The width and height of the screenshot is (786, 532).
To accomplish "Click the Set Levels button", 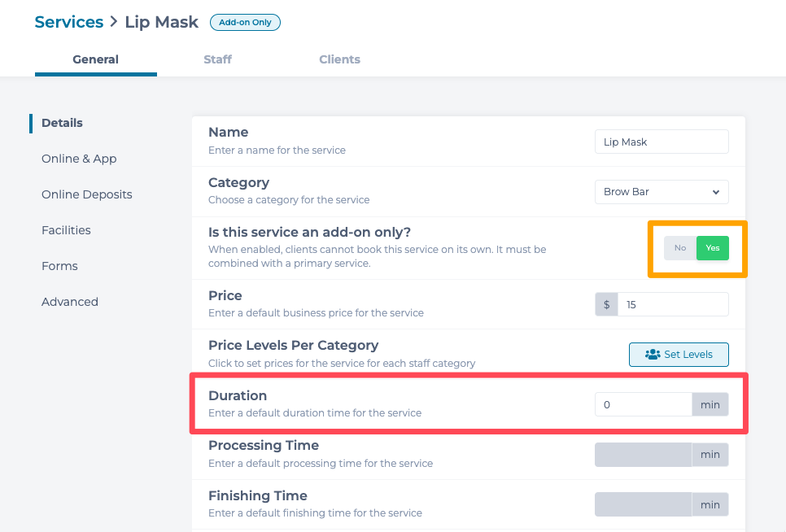I will [679, 355].
